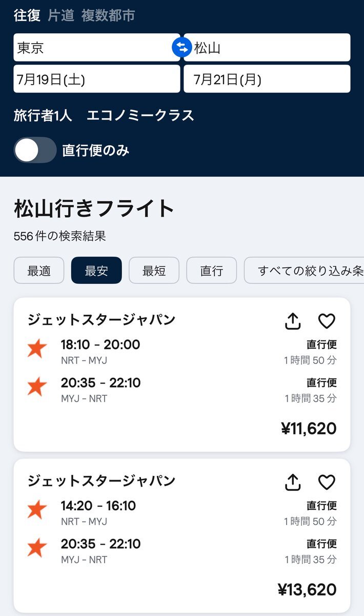Image resolution: width=364 pixels, height=616 pixels.
Task: Edit the 松山 destination field
Action: tap(267, 48)
